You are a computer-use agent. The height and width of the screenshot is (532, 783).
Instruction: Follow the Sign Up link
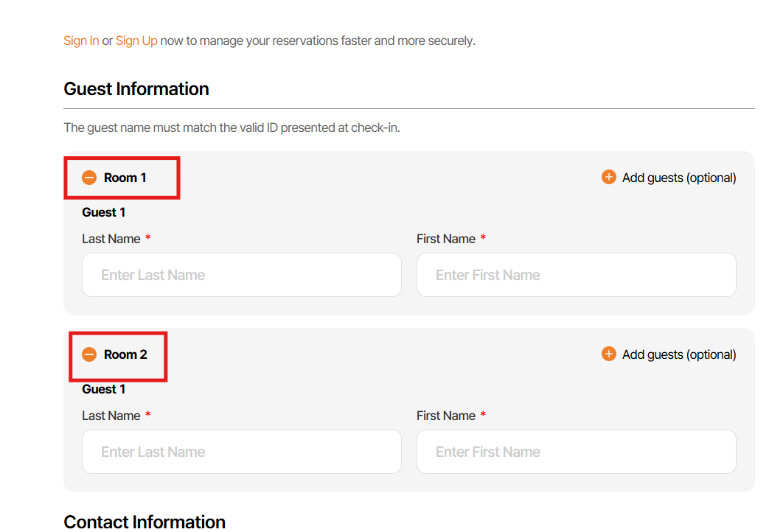pos(136,41)
